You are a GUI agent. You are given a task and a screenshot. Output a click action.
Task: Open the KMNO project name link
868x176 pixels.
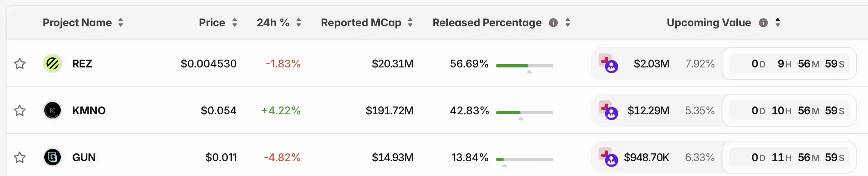[x=89, y=111]
